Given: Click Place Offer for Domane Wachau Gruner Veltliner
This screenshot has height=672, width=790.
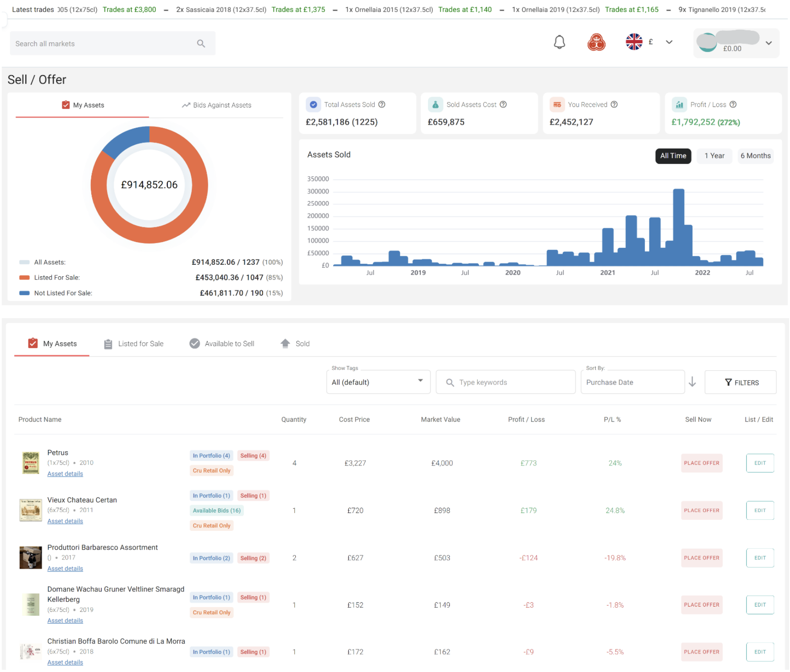Looking at the screenshot, I should pyautogui.click(x=701, y=605).
